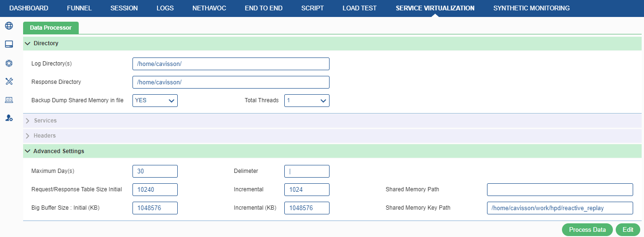The height and width of the screenshot is (237, 644).
Task: Click the Maximum Day(s) field
Action: 155,171
